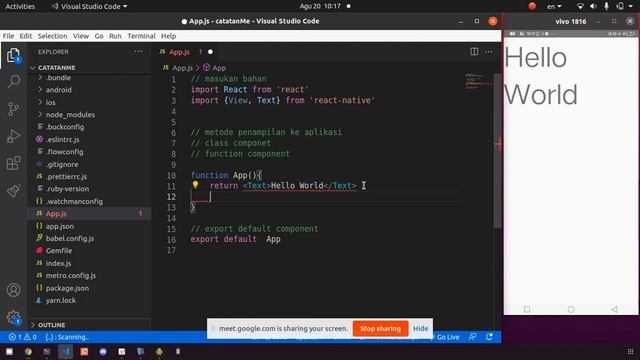
Task: Click line number 16 in gutter
Action: click(171, 240)
